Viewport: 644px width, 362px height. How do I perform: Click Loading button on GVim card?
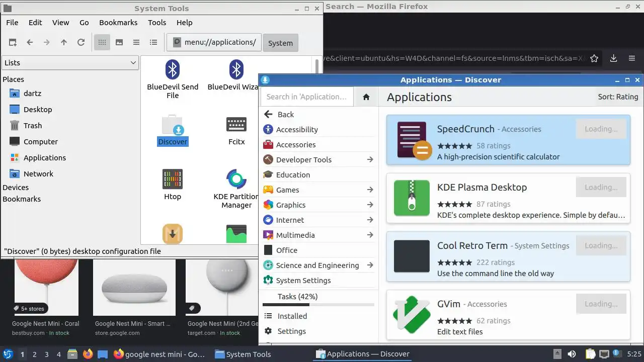(x=601, y=304)
